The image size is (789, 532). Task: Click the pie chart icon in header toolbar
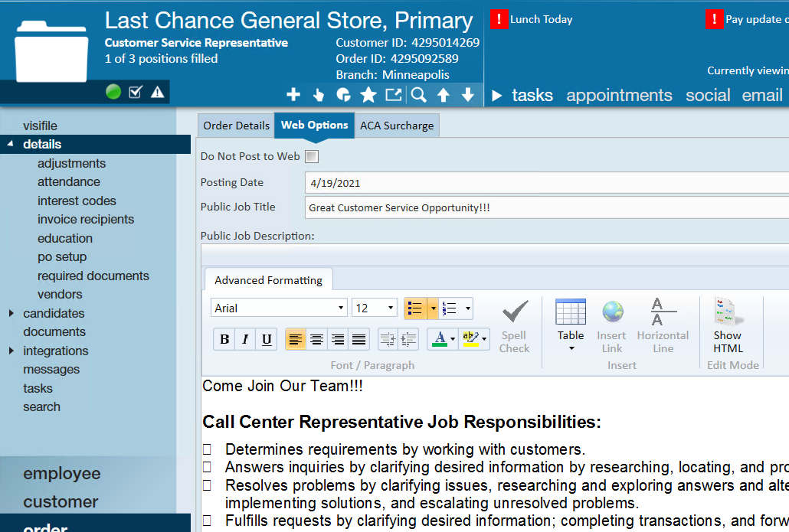tap(343, 94)
